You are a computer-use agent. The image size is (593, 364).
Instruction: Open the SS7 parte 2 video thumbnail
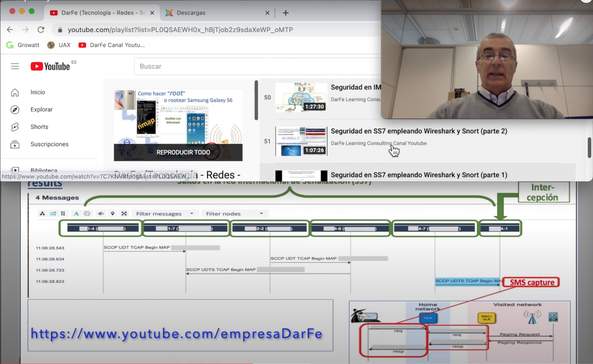pyautogui.click(x=301, y=141)
